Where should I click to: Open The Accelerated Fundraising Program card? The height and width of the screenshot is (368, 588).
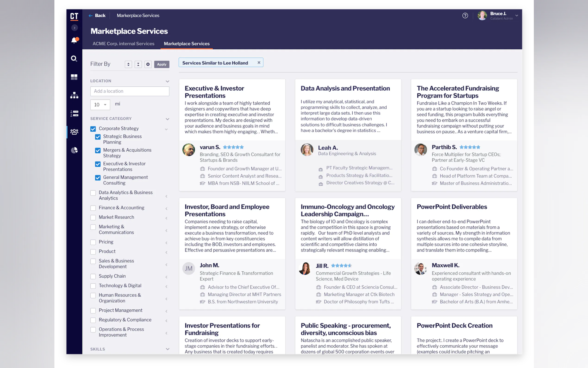458,92
